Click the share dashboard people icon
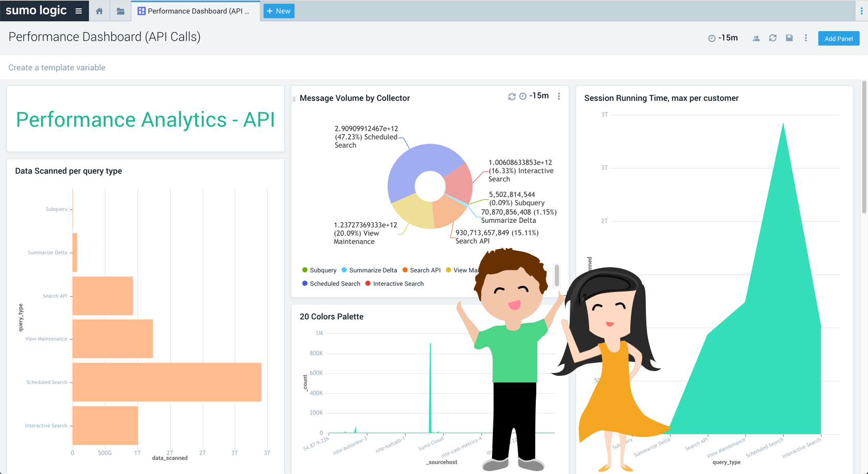The height and width of the screenshot is (474, 868). point(756,38)
